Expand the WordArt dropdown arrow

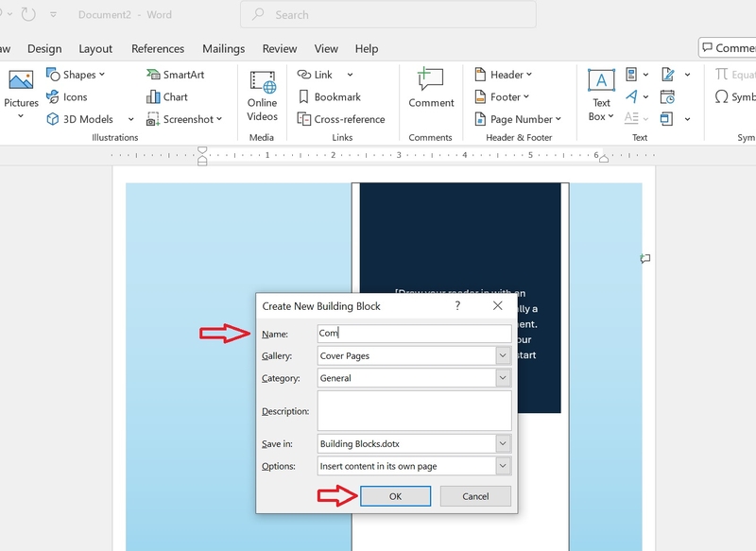[645, 97]
